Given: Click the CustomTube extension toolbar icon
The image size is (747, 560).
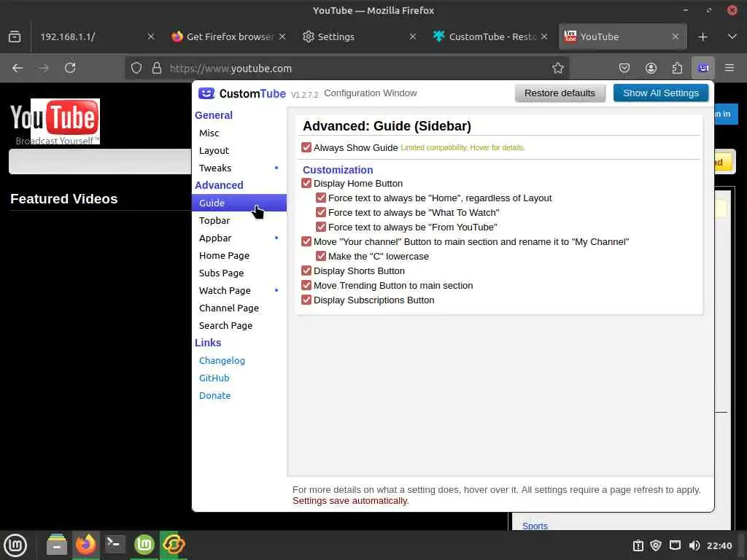Looking at the screenshot, I should (x=703, y=68).
